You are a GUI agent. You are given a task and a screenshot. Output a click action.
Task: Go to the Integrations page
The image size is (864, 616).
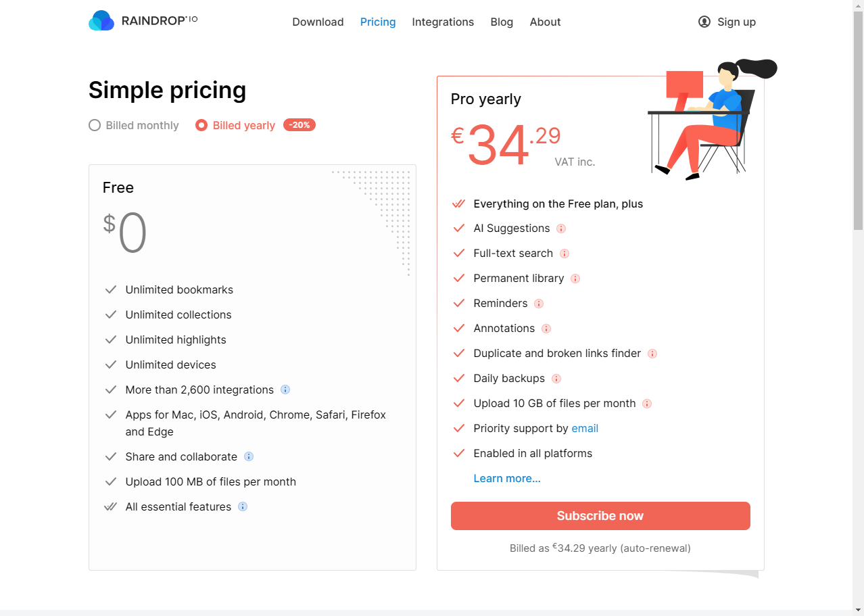point(443,22)
